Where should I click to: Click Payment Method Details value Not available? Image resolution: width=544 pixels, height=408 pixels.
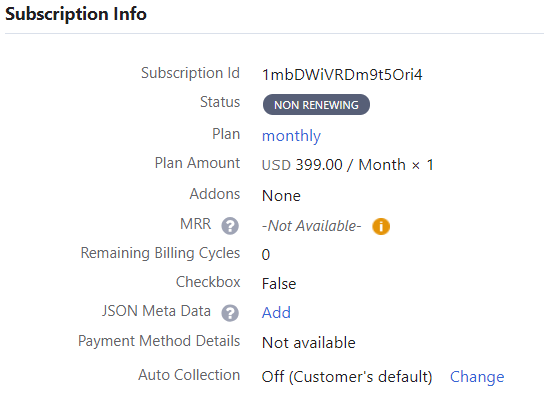[309, 343]
